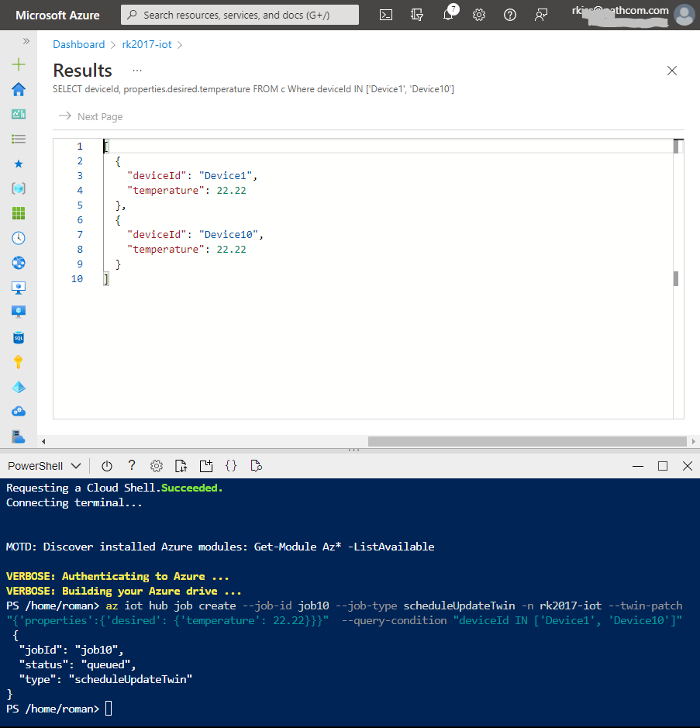Open Recent clock icon in sidebar
Screen dimensions: 700x728
pos(19,238)
